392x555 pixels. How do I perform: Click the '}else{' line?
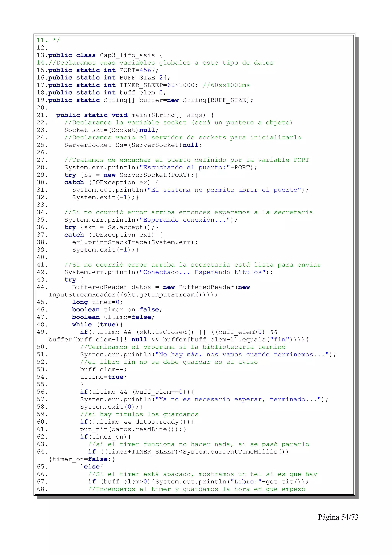[x=92, y=467]
